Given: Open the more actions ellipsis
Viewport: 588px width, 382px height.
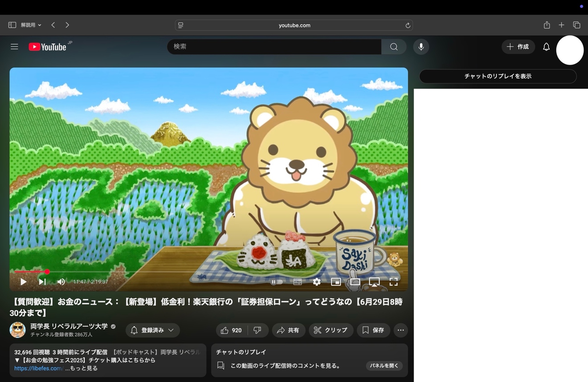Looking at the screenshot, I should click(400, 330).
